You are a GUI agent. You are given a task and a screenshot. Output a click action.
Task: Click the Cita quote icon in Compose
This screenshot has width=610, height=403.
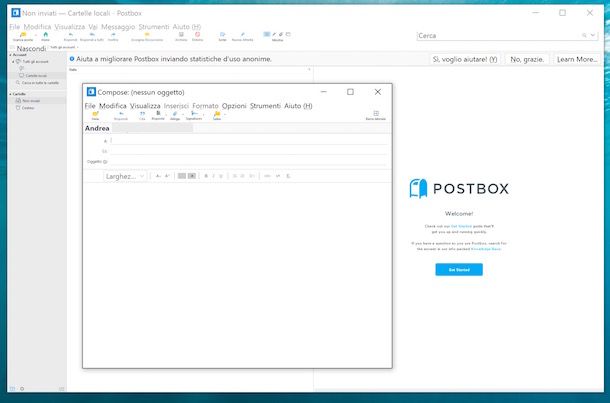click(x=142, y=115)
